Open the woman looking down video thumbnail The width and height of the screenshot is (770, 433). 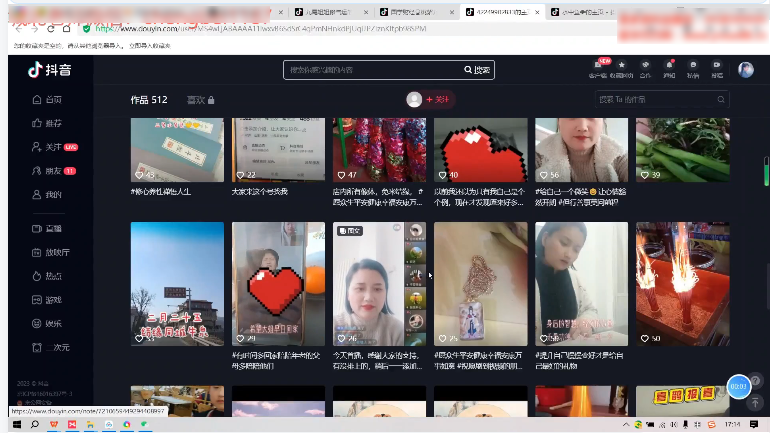click(x=581, y=284)
